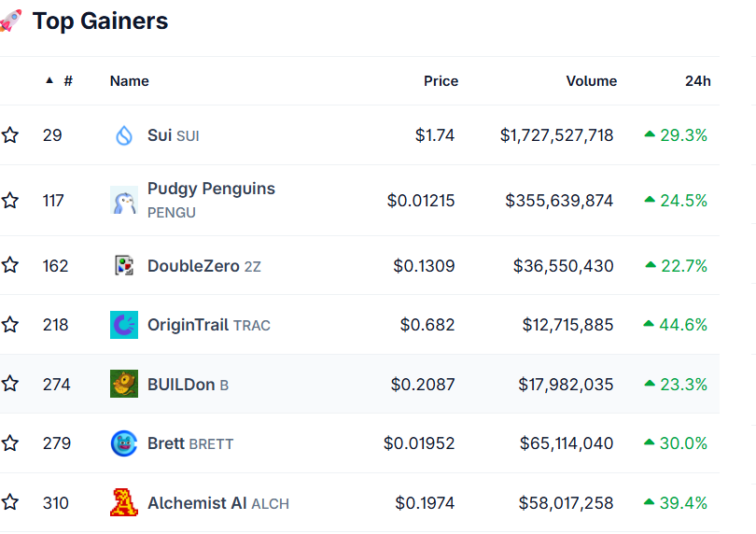Favorite Alchemist AI with its star

tap(9, 502)
